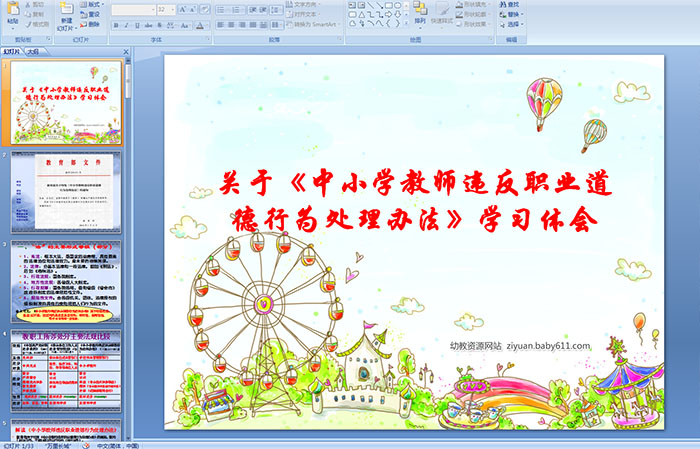Cut selection with the 剪切 button
The image size is (700, 449).
[34, 4]
